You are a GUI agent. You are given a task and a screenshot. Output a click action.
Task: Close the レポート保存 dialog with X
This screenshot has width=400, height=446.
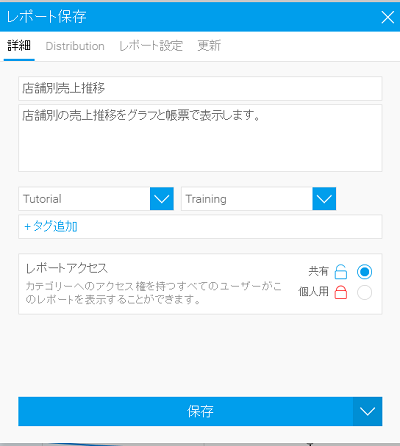(x=388, y=17)
